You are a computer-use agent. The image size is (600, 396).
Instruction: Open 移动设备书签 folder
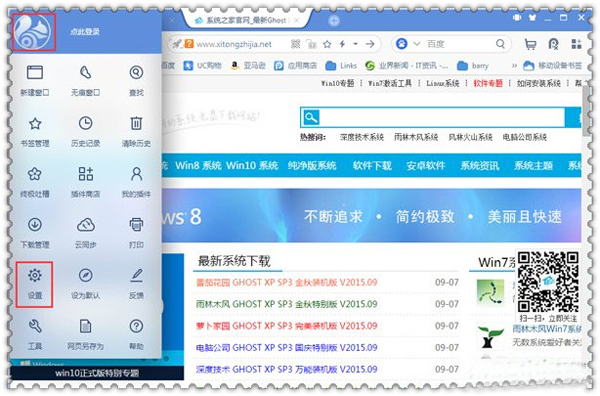click(552, 66)
